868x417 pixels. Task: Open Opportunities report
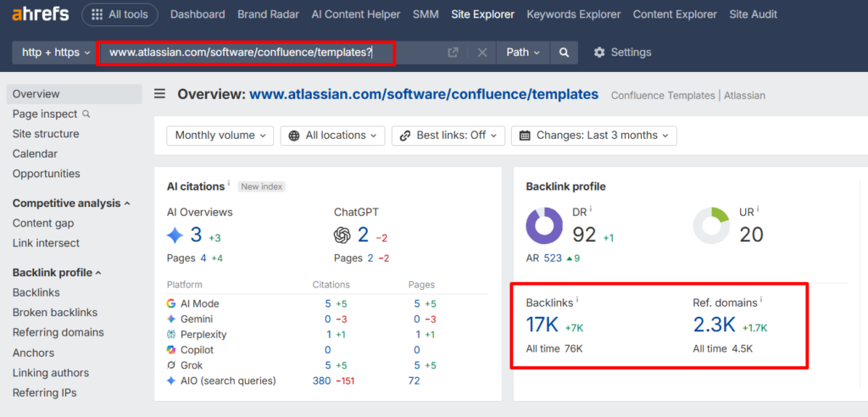[x=47, y=174]
